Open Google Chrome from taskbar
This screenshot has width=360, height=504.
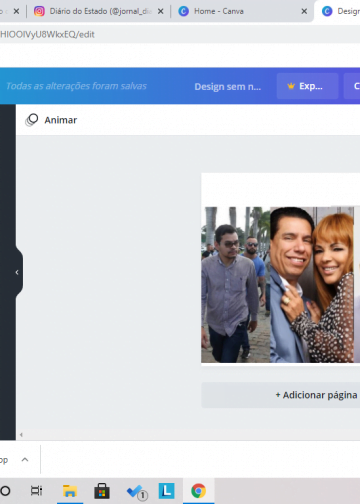198,491
